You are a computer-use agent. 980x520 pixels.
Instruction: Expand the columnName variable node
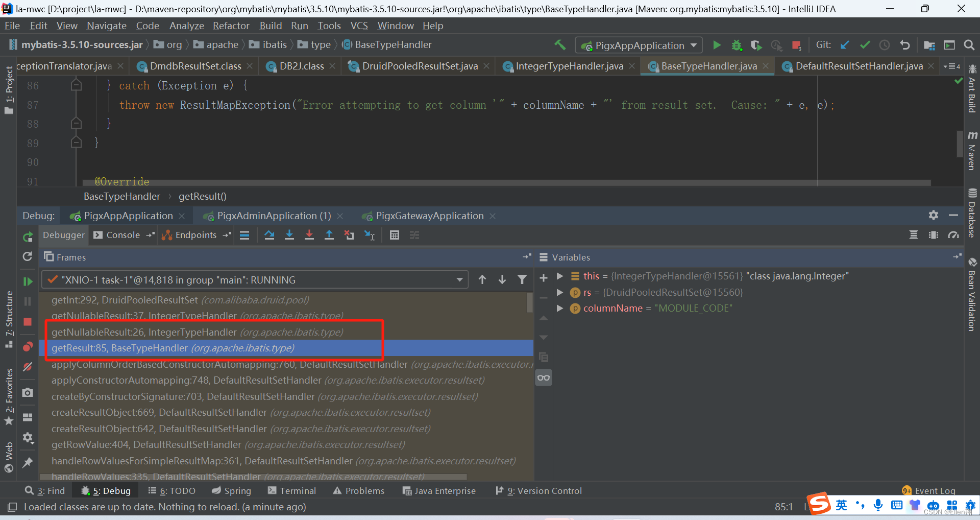(560, 309)
